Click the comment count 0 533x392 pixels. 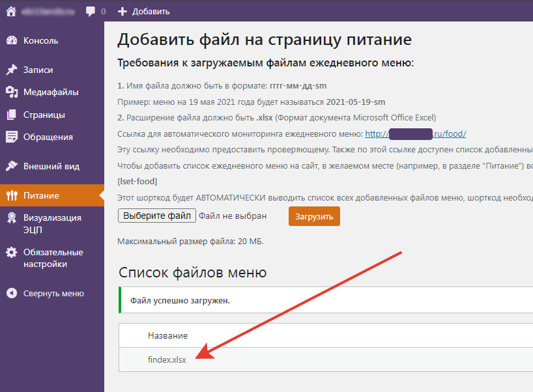104,12
